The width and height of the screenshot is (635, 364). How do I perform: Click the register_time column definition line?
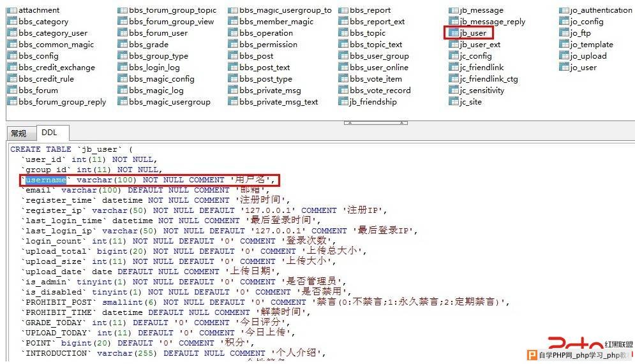(x=156, y=200)
